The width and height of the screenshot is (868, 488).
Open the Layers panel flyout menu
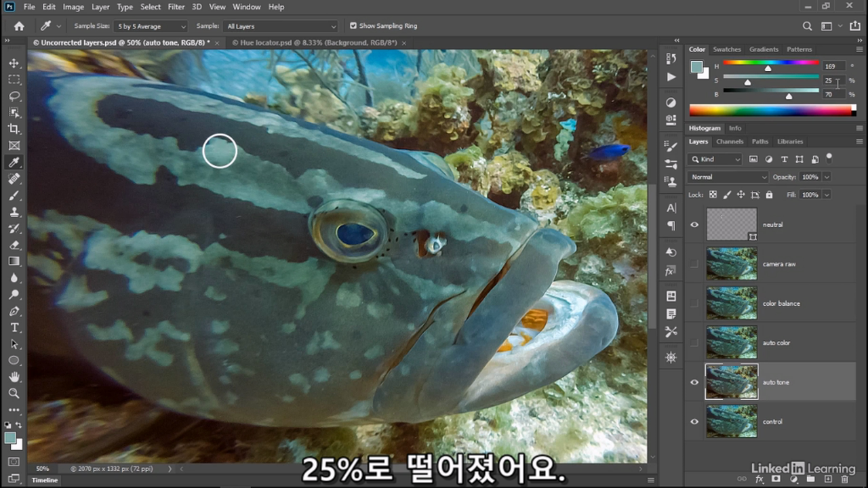(x=859, y=142)
